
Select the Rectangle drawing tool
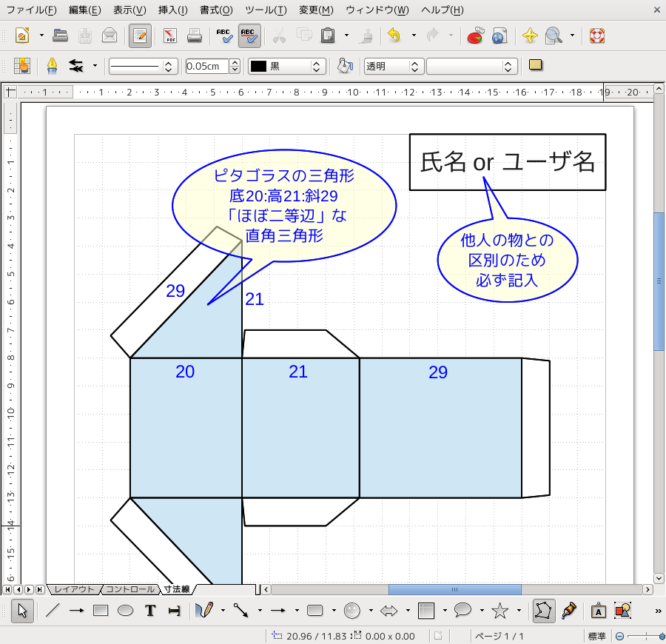pos(101,611)
